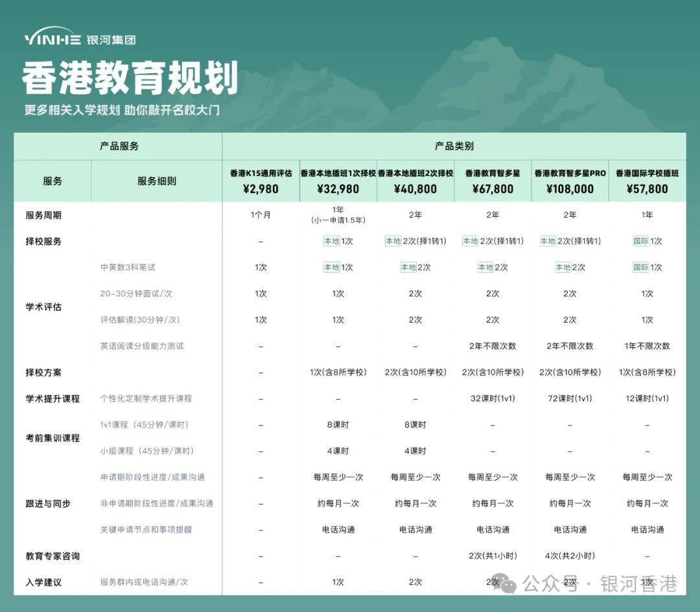
Task: Click the 12课时(1v1) cell
Action: coord(647,398)
